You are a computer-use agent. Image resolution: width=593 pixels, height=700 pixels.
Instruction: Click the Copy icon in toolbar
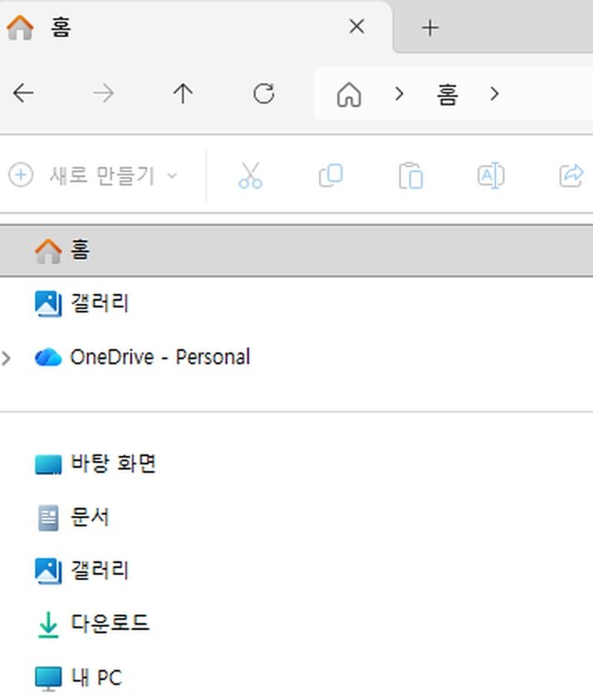pyautogui.click(x=331, y=175)
